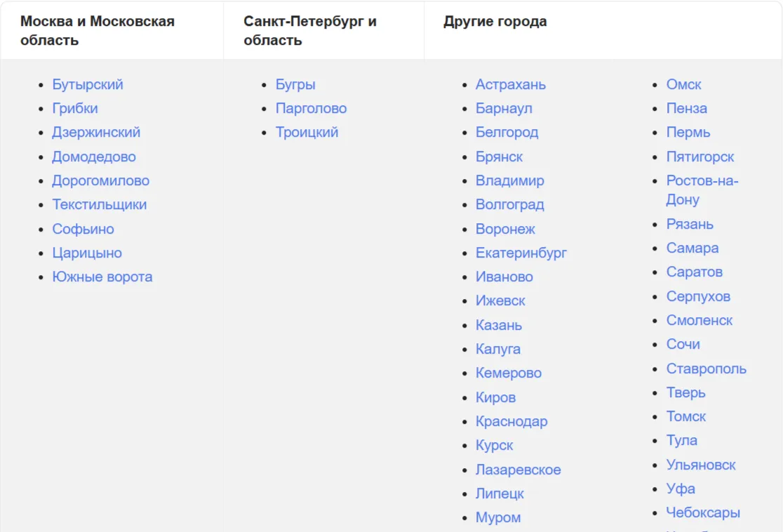Select Троицкий in the Saint Petersburg list
The width and height of the screenshot is (783, 532).
[307, 132]
